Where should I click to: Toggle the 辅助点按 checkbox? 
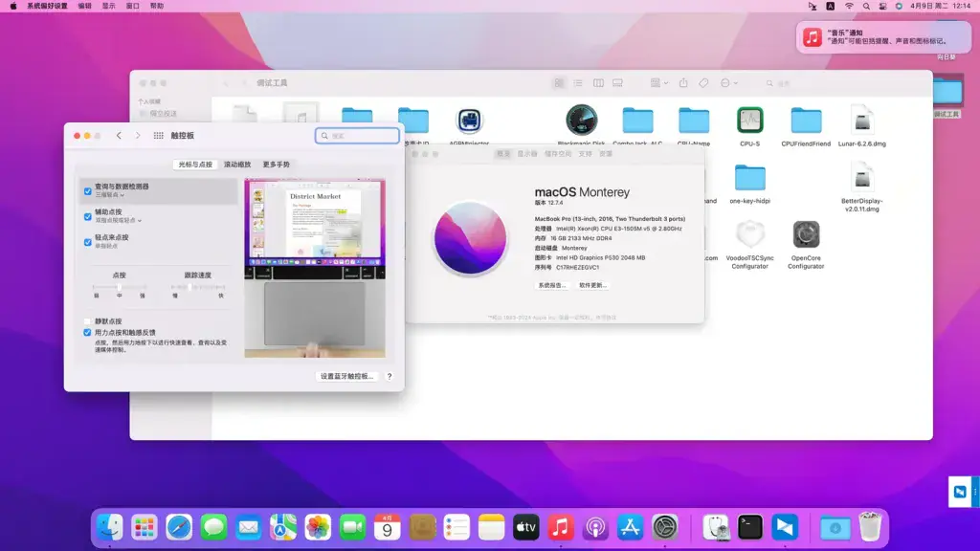87,217
